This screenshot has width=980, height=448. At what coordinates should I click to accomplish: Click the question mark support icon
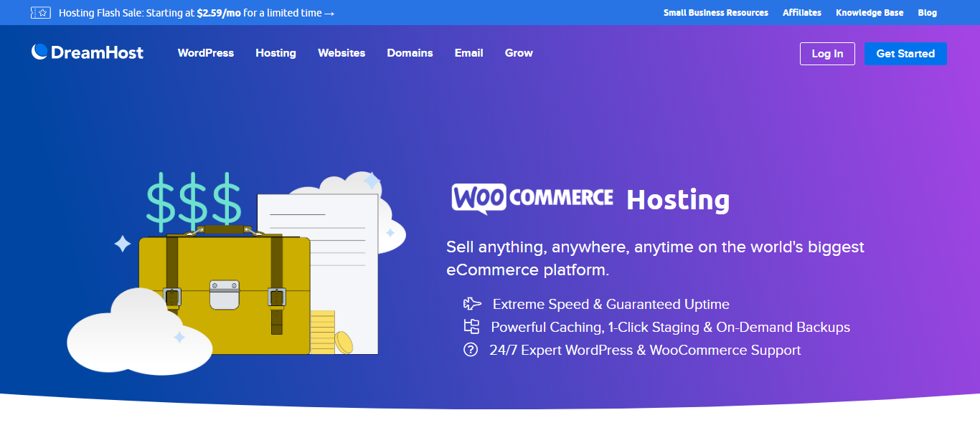point(471,350)
